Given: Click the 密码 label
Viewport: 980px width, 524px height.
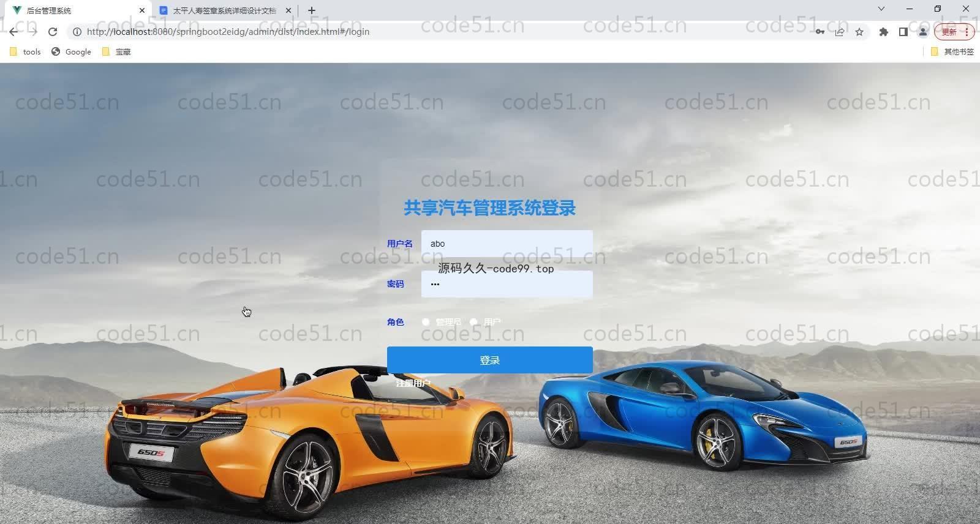Looking at the screenshot, I should tap(396, 284).
